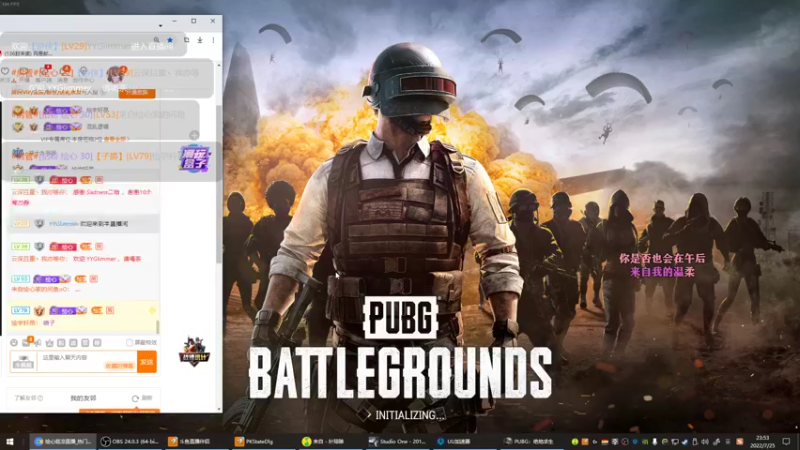Toggle the block effects checkbox in chat

click(130, 343)
